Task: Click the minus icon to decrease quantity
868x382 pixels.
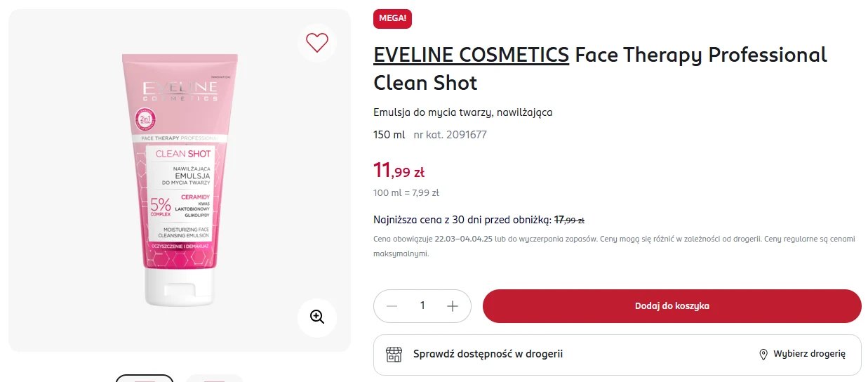Action: point(392,306)
